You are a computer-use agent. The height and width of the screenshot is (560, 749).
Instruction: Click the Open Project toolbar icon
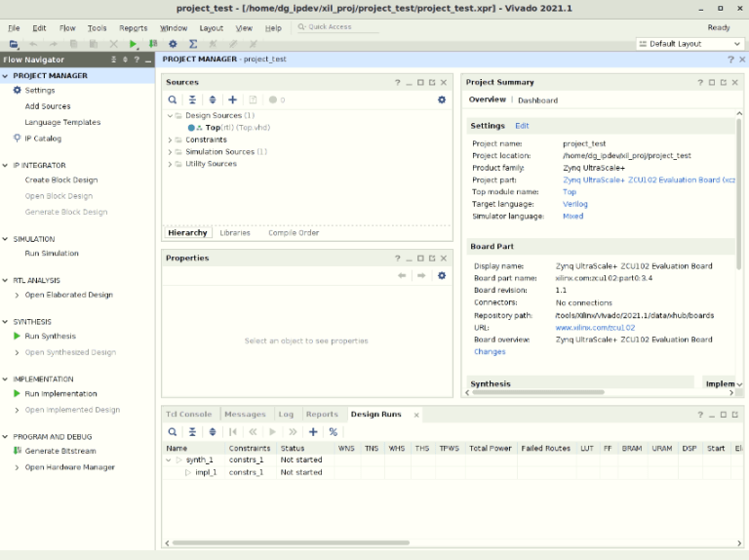14,44
